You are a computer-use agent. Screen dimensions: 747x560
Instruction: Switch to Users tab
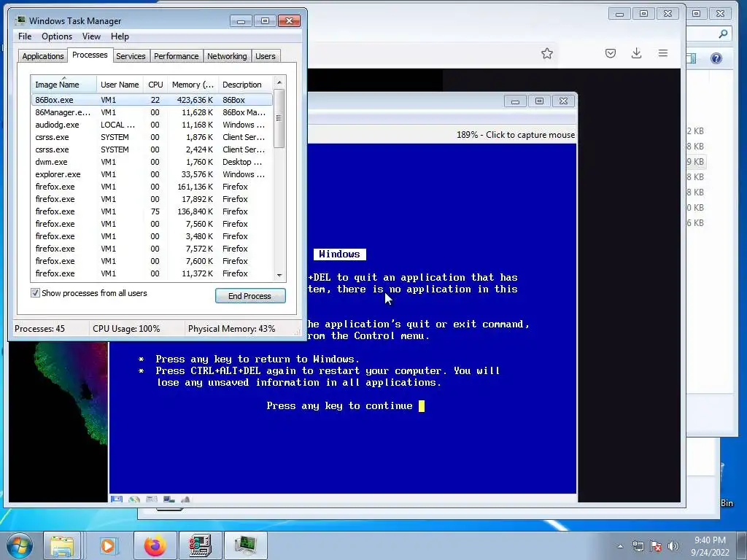(x=266, y=56)
